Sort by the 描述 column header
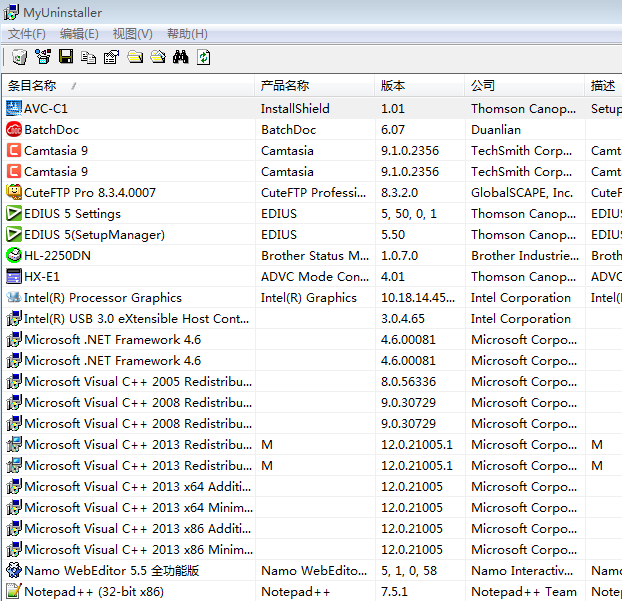 [x=604, y=86]
